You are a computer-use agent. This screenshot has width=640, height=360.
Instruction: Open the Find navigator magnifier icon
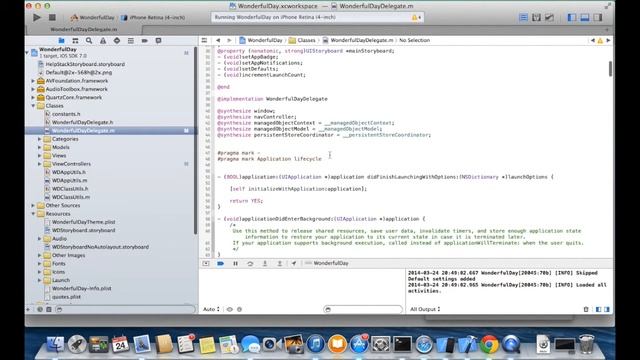89,41
